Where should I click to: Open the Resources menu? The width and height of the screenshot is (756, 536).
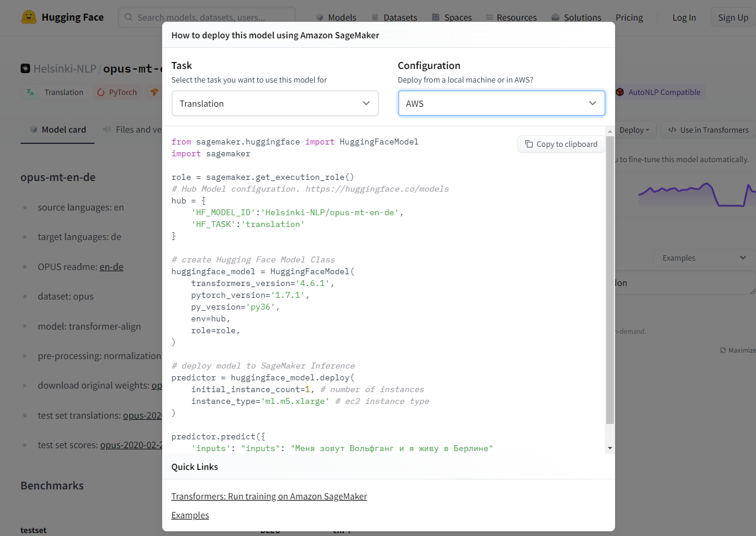click(511, 18)
